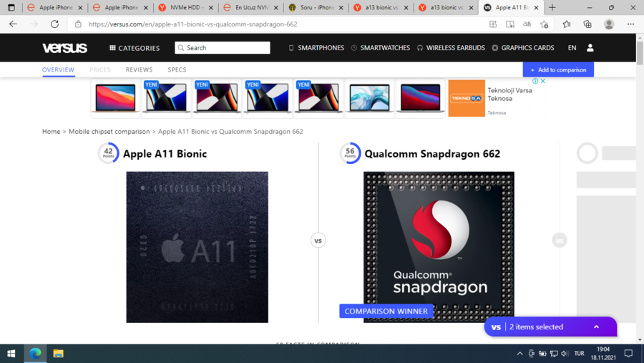This screenshot has width=644, height=363.
Task: Open the tab actions menu icon
Action: (x=11, y=7)
